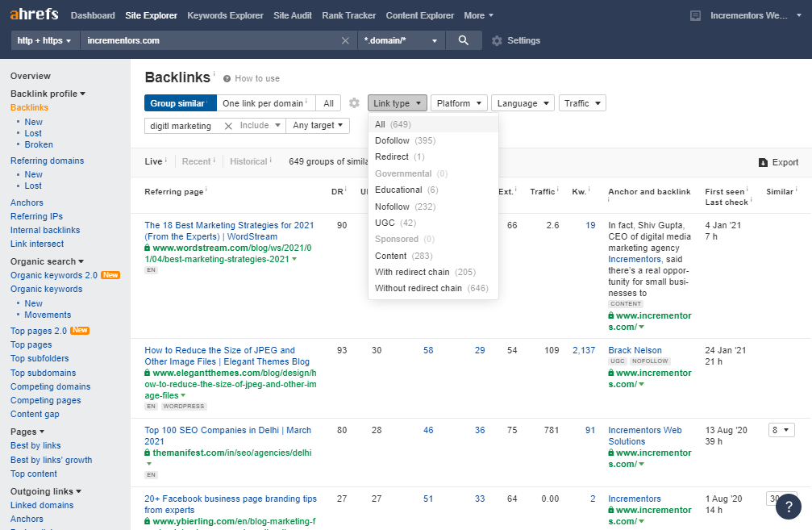This screenshot has height=530, width=812.
Task: Open the http + https protocol dropdown
Action: point(45,40)
